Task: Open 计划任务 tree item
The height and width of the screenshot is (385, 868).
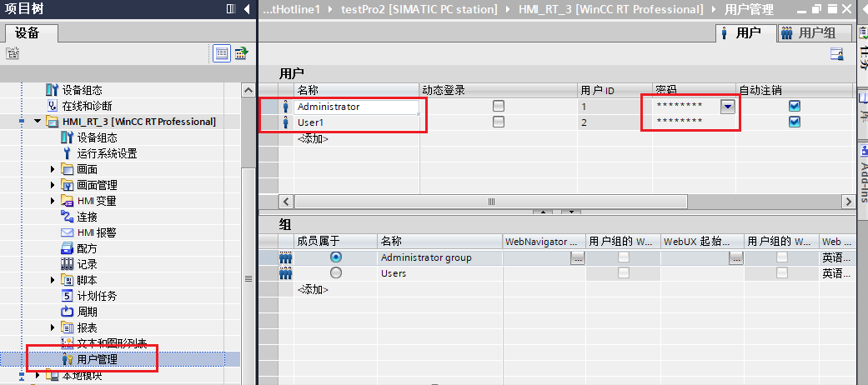Action: click(x=97, y=296)
